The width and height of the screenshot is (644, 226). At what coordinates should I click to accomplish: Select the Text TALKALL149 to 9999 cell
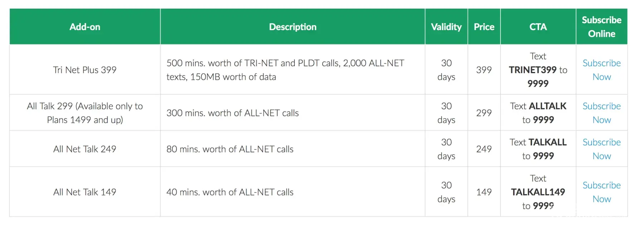538,192
